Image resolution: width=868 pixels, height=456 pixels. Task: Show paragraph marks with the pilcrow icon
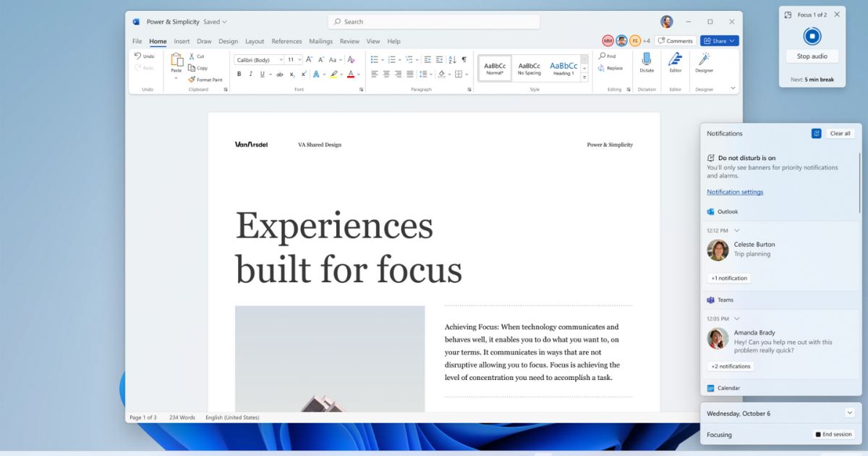[x=464, y=59]
